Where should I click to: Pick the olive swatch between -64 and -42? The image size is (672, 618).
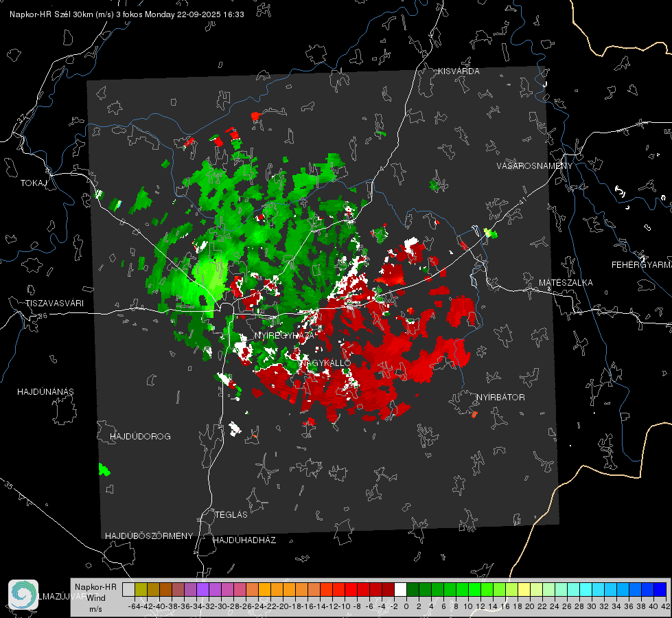pyautogui.click(x=141, y=589)
